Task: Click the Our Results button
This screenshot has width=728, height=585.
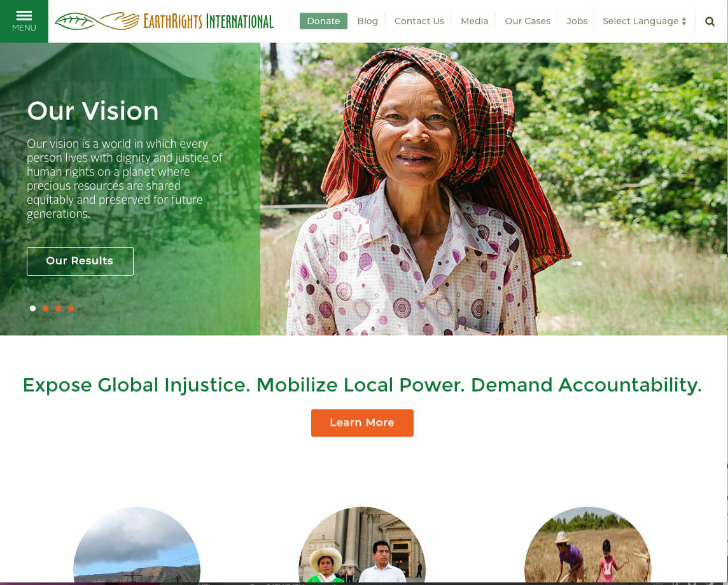Action: (80, 262)
